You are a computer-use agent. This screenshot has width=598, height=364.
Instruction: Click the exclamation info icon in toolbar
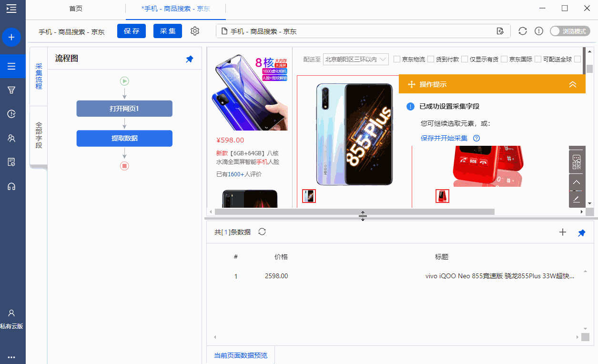(539, 31)
